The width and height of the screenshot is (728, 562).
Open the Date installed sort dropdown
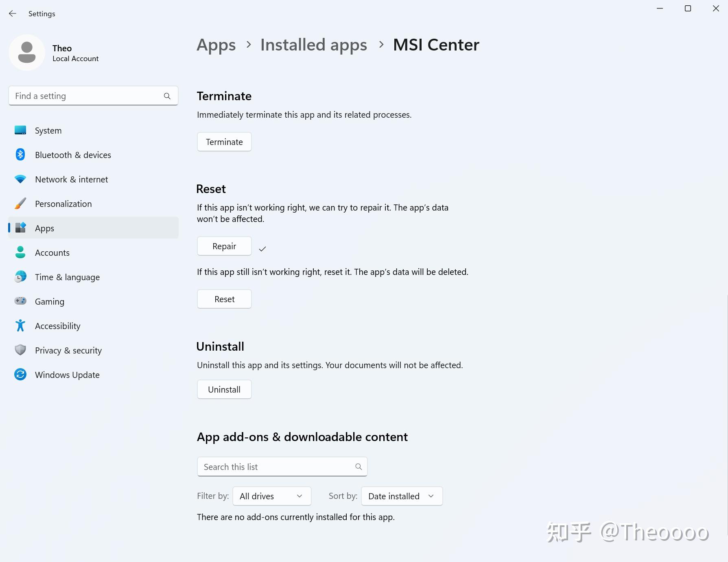click(402, 496)
